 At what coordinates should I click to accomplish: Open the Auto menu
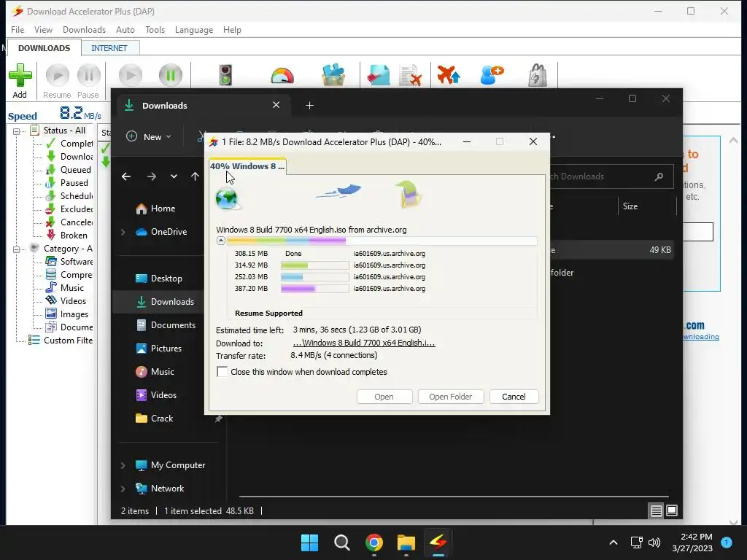point(125,29)
